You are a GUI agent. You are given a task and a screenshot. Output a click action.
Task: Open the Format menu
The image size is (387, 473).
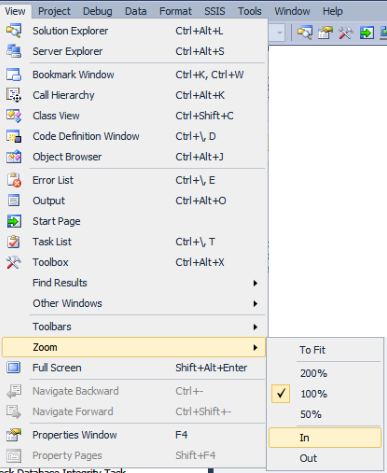tap(175, 11)
